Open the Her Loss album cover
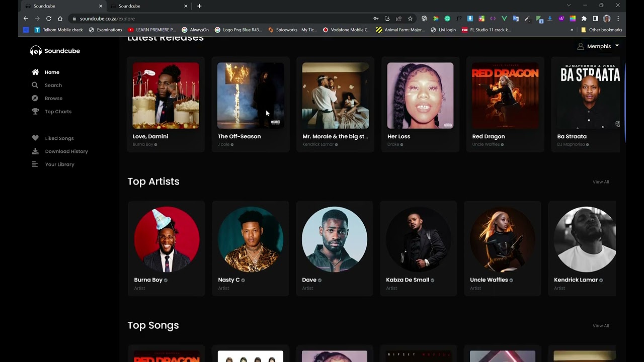This screenshot has width=644, height=362. pos(420,96)
